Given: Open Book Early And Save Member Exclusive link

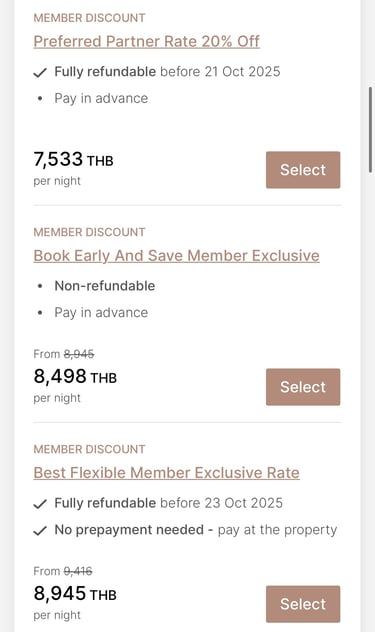Looking at the screenshot, I should coord(176,256).
